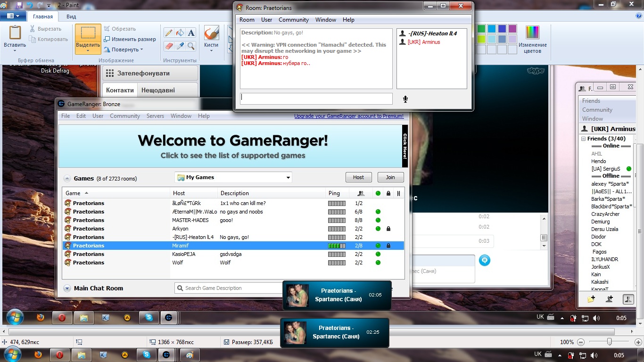Select the Eraser tool in Paint
Image resolution: width=644 pixels, height=362 pixels.
tap(169, 46)
